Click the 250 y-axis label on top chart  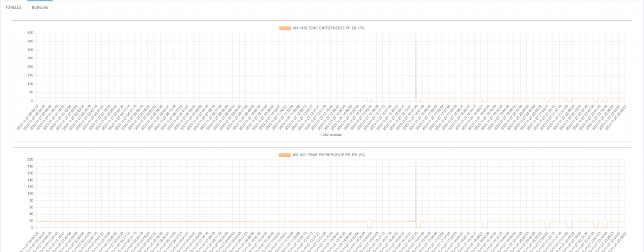pos(30,58)
